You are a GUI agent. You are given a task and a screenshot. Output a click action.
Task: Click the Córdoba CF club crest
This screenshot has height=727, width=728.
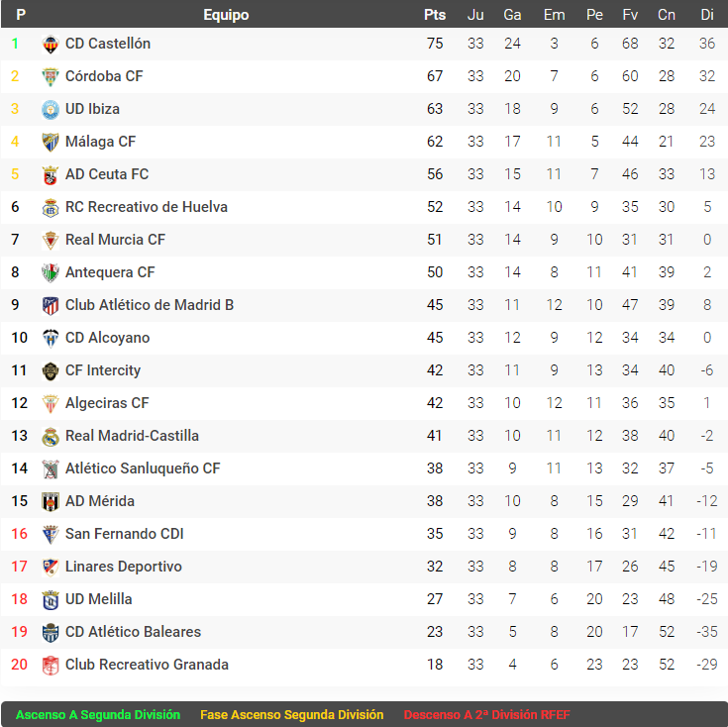coord(51,76)
